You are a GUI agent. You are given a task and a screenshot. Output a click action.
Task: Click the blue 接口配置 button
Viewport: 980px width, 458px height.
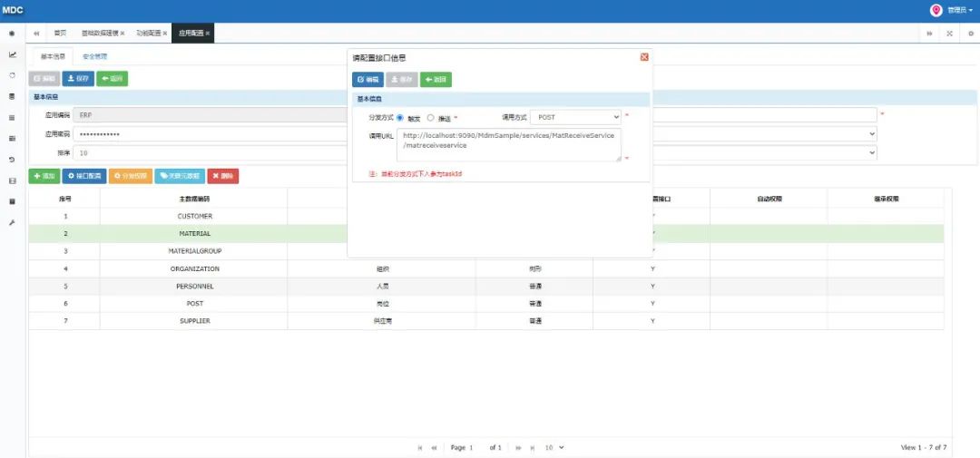(x=84, y=176)
